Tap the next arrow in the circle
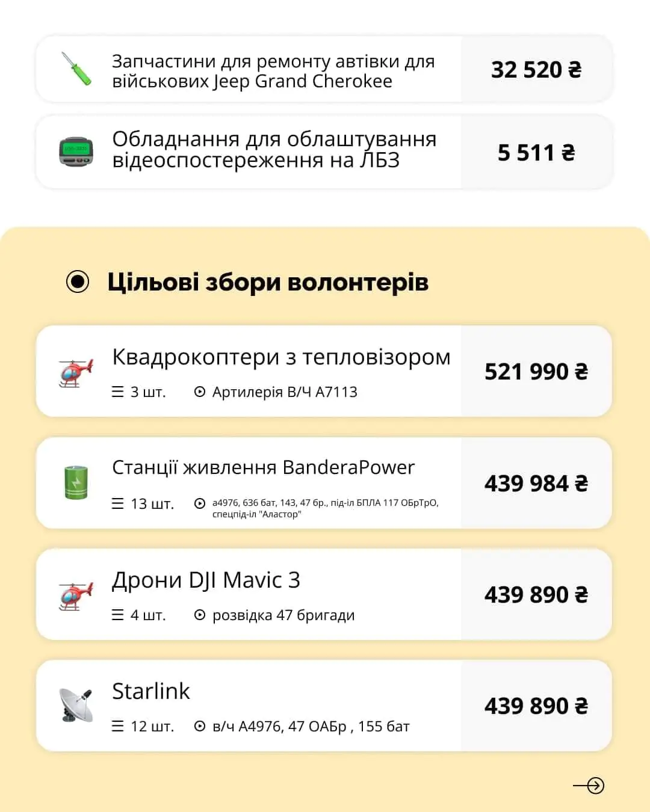This screenshot has height=812, width=650. point(595,786)
